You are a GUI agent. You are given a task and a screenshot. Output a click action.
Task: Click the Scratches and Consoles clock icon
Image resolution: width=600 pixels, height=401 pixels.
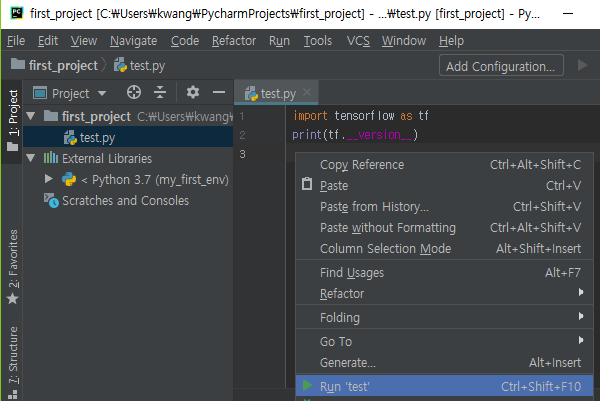[x=51, y=200]
